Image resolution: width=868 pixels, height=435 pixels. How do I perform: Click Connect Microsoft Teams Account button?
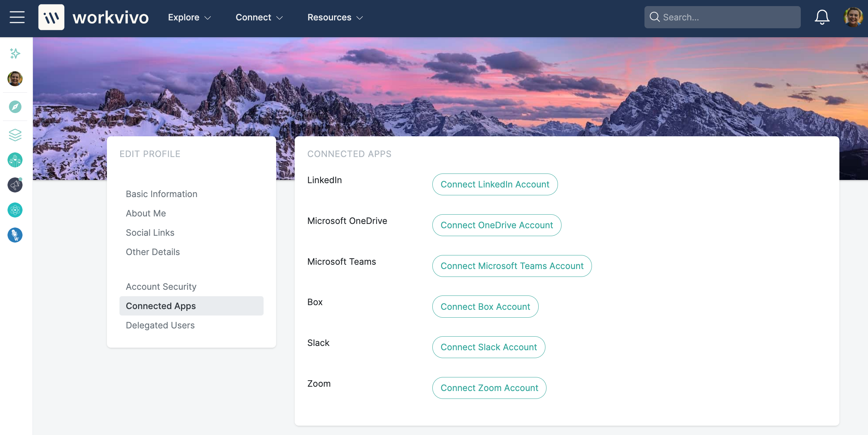point(512,266)
